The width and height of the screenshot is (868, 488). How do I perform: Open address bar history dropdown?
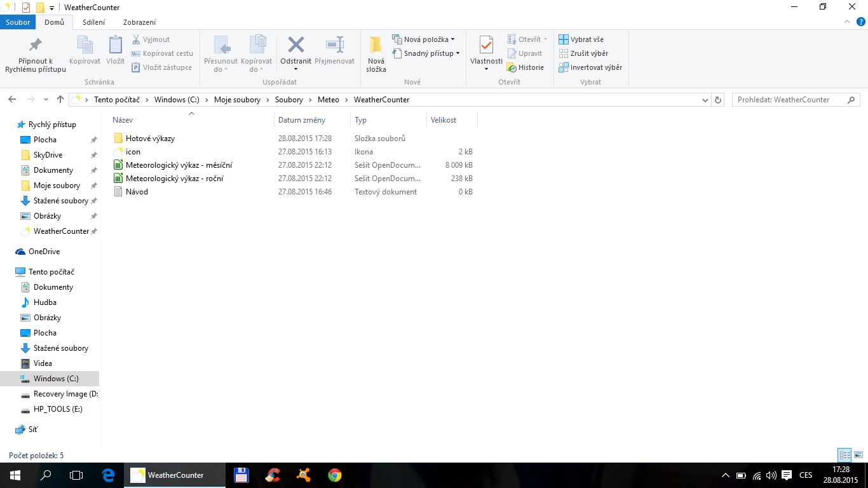pyautogui.click(x=705, y=100)
